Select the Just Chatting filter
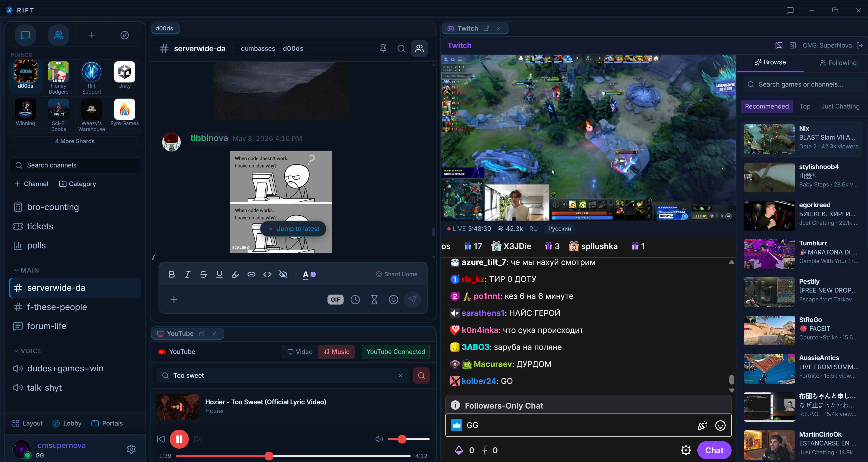 tap(840, 106)
